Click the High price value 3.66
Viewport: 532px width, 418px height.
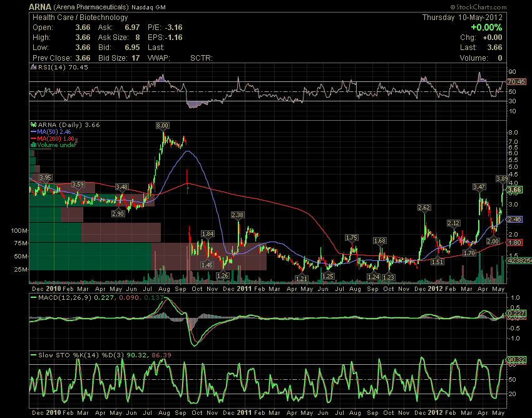(83, 38)
